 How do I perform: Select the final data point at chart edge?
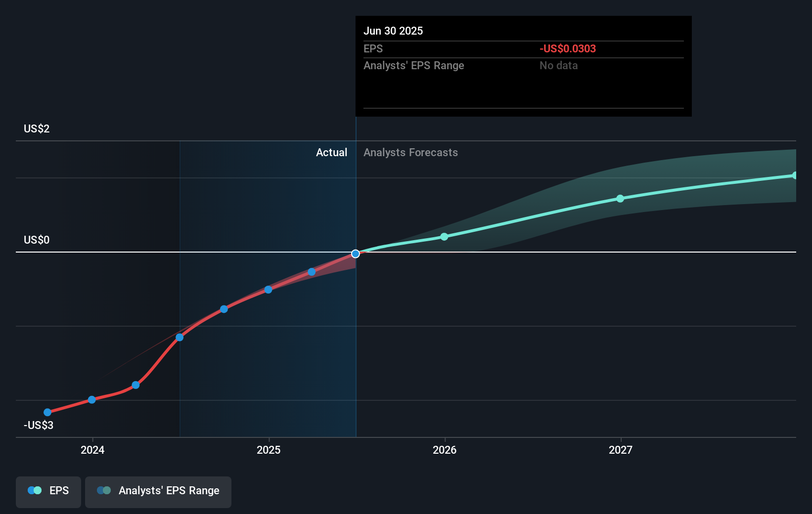(795, 175)
